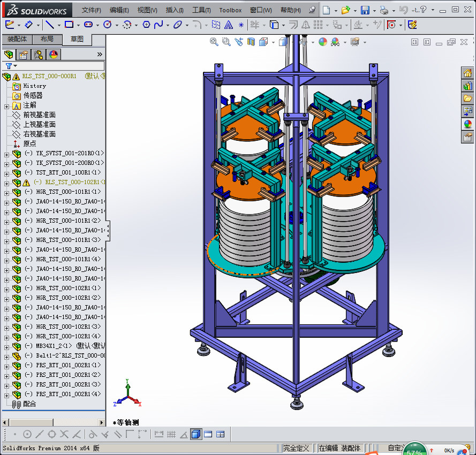Image resolution: width=476 pixels, height=455 pixels.
Task: Open the 工具(T) menu
Action: coord(201,10)
